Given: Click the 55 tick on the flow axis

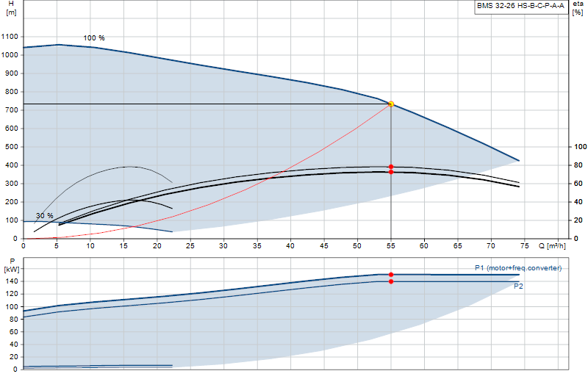Looking at the screenshot, I should pos(391,246).
